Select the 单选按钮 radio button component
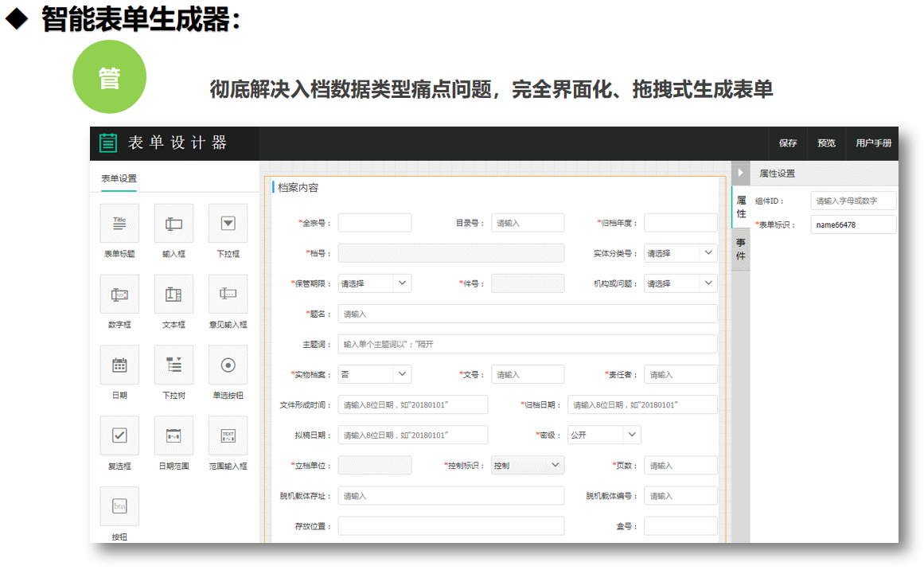 [228, 365]
